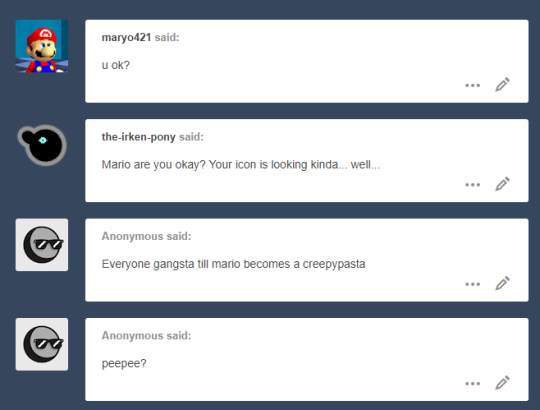This screenshot has height=410, width=540.
Task: Click the pencil icon on the "peepee?" ask
Action: [x=502, y=383]
